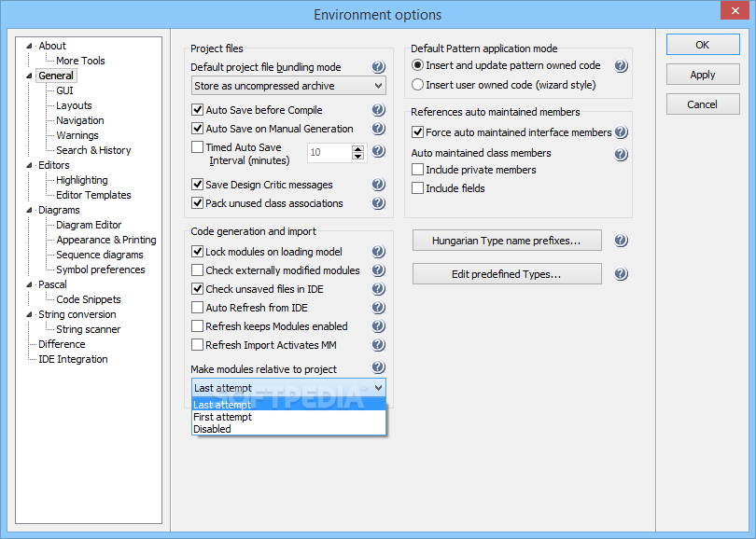Open Highlighting under Editors

pyautogui.click(x=82, y=180)
